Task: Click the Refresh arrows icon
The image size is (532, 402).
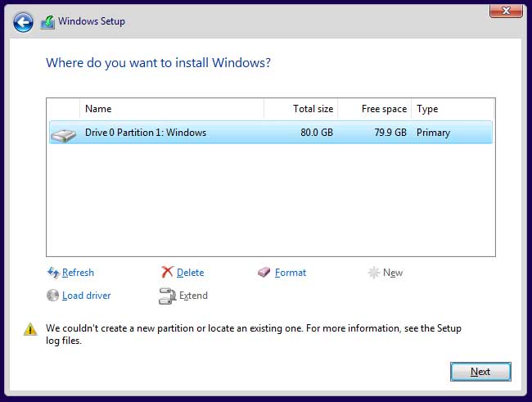Action: pos(53,273)
